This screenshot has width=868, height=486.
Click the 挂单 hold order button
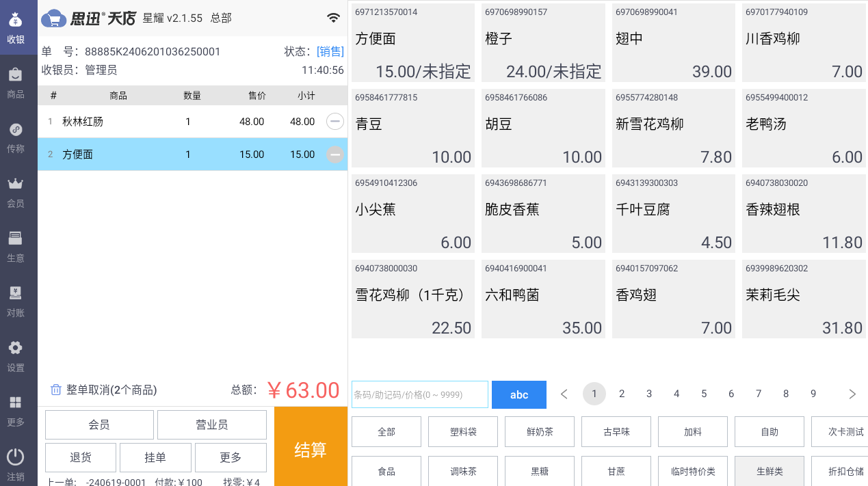[155, 457]
